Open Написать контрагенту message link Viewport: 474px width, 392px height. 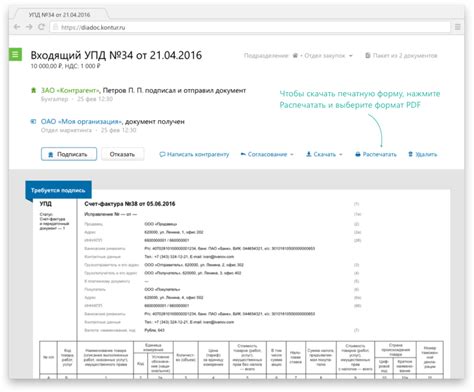pos(194,154)
